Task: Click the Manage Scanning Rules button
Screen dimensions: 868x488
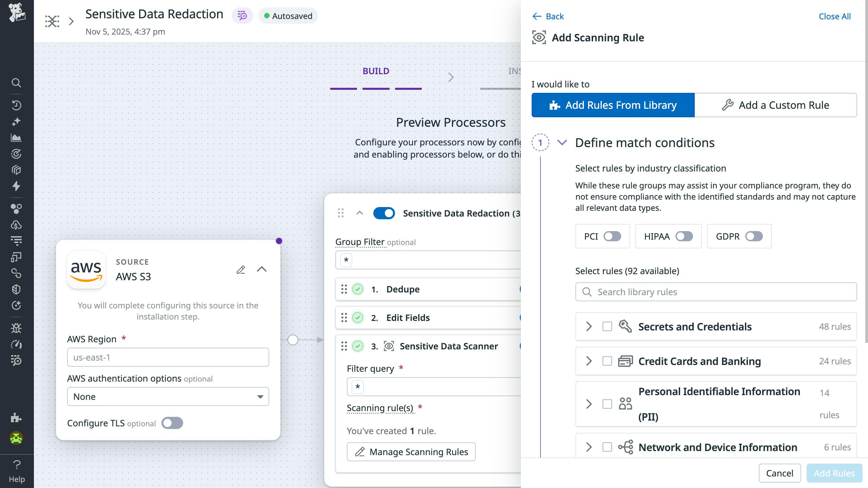Action: point(411,452)
